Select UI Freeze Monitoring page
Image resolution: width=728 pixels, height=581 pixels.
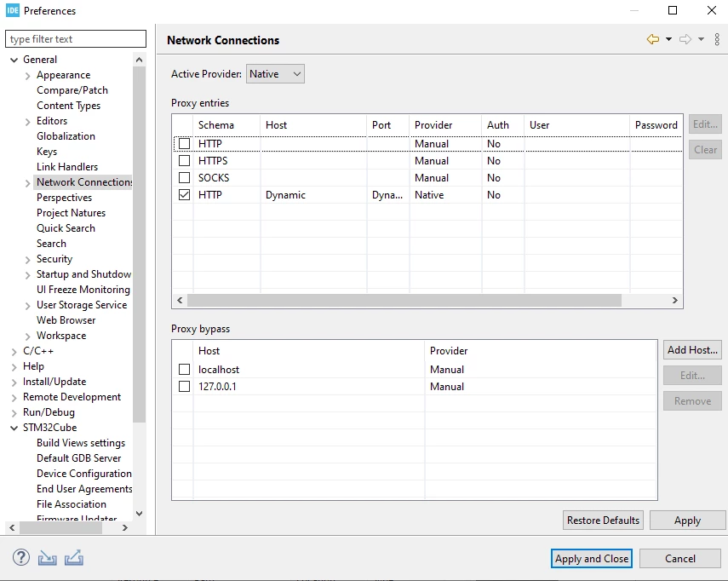point(83,290)
